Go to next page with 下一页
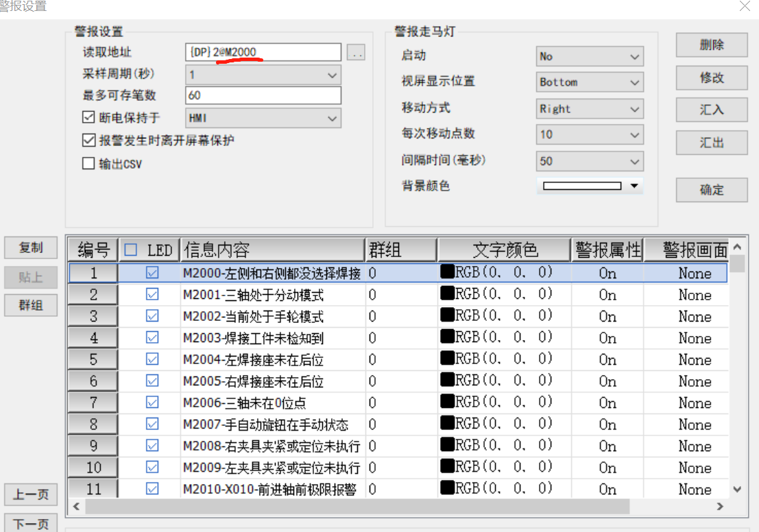This screenshot has height=532, width=759. point(30,524)
